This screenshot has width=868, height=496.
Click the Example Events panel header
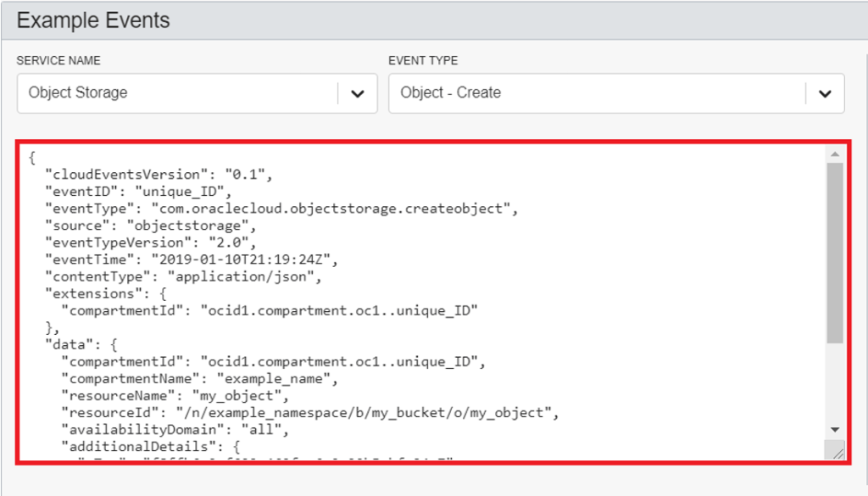tap(93, 20)
